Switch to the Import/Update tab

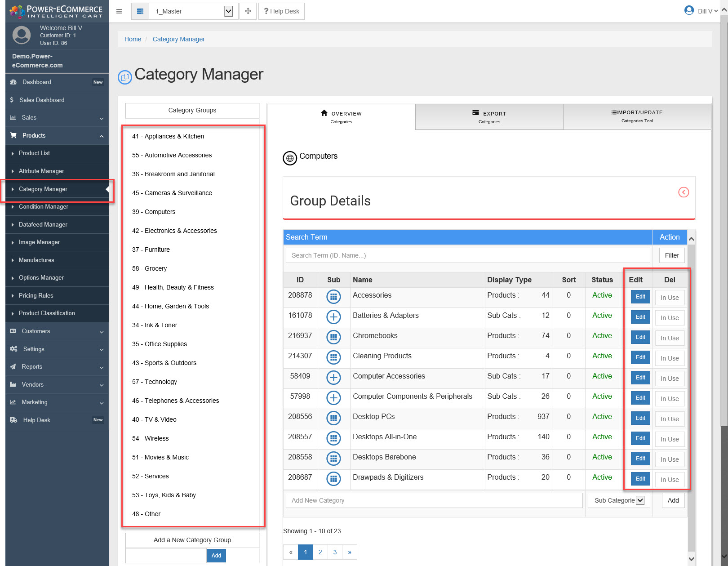[x=637, y=116]
